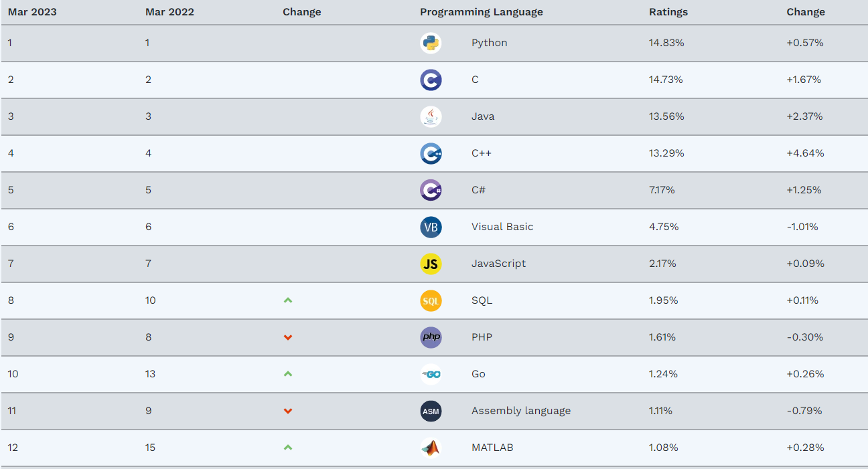Click the green up arrow in SQL row
The height and width of the screenshot is (469, 868).
[x=288, y=300]
